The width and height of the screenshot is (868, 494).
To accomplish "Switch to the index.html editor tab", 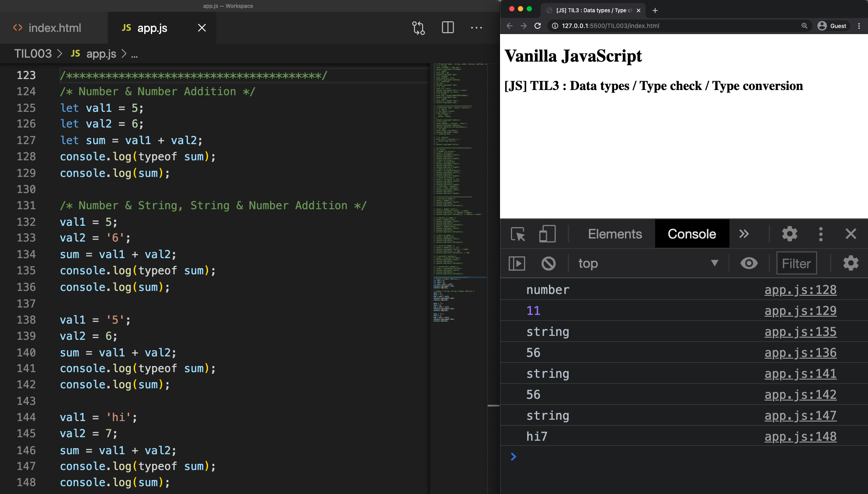I will coord(54,28).
